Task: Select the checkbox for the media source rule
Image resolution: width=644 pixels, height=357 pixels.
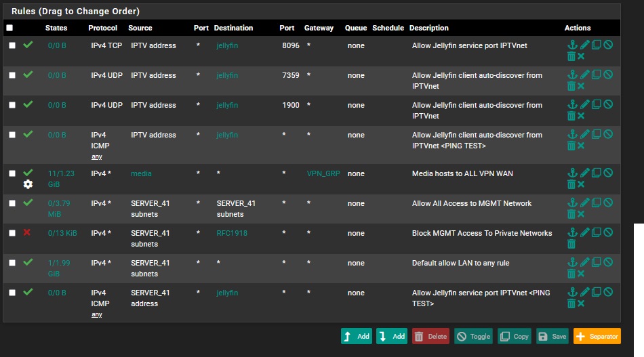Action: [12, 173]
